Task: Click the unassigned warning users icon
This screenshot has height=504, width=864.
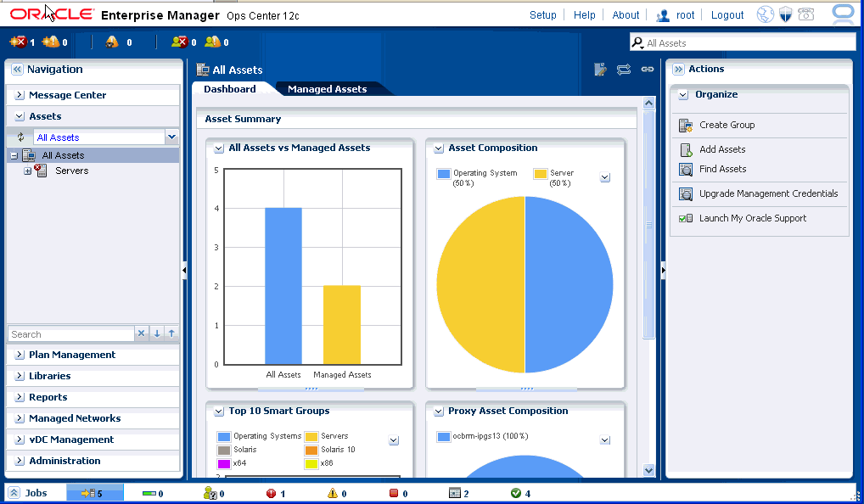Action: (x=213, y=42)
